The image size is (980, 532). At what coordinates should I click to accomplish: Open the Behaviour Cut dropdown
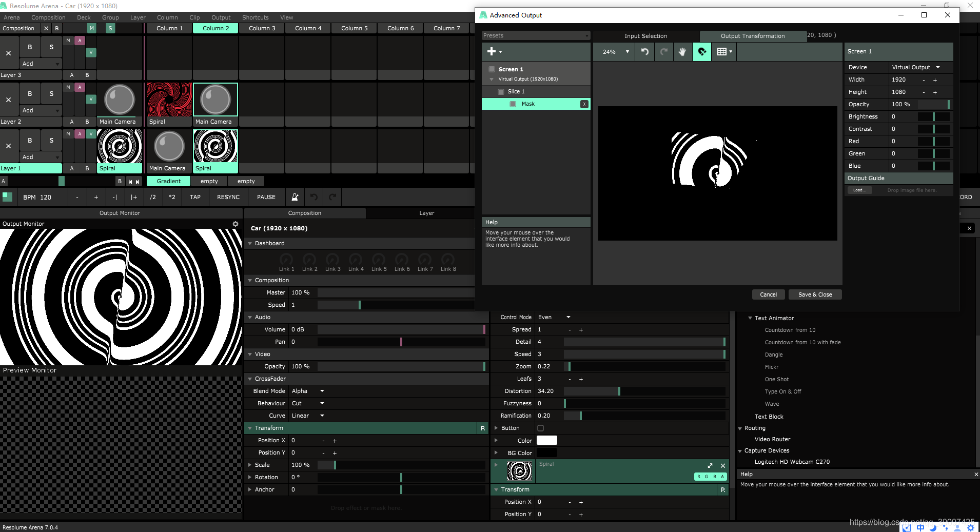pyautogui.click(x=308, y=404)
